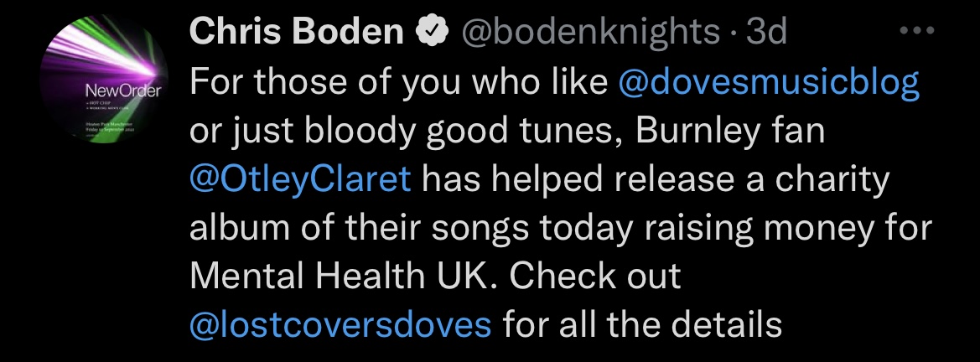Click the 3d timestamp of the tweet
The width and height of the screenshot is (980, 362).
tap(765, 33)
